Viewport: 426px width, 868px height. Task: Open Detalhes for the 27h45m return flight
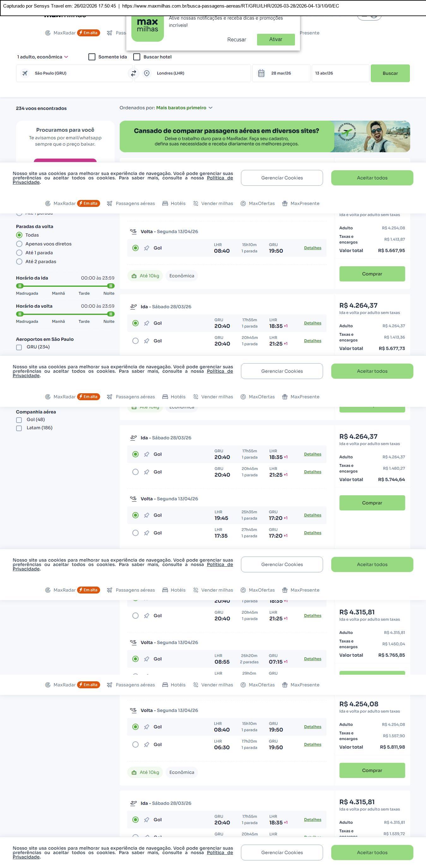pos(312,533)
